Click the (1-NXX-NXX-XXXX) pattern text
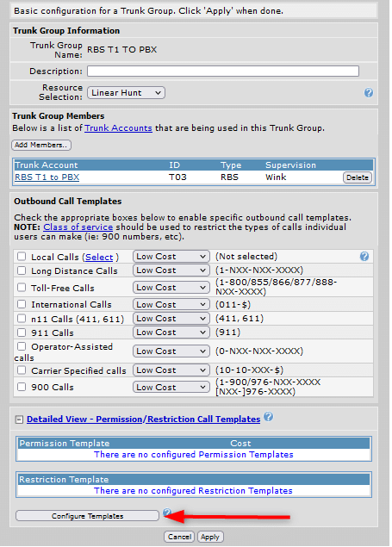 (x=259, y=270)
